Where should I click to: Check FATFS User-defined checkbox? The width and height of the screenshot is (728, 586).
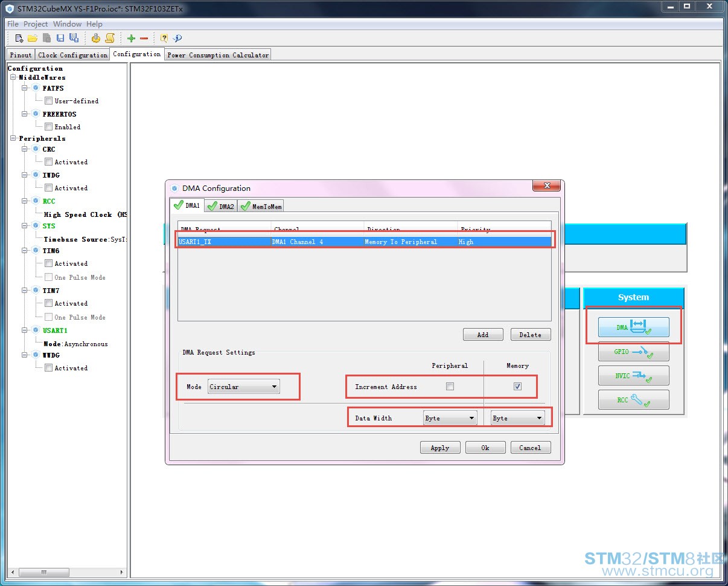(x=48, y=101)
